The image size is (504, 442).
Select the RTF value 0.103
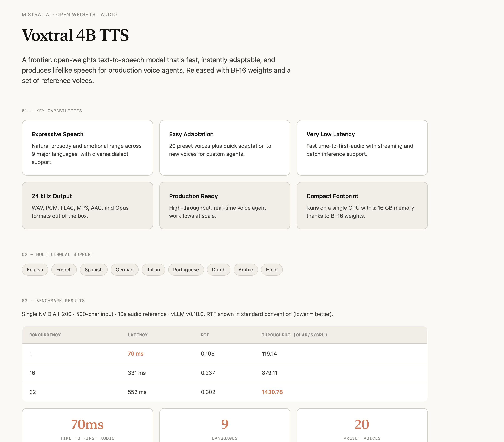click(208, 353)
